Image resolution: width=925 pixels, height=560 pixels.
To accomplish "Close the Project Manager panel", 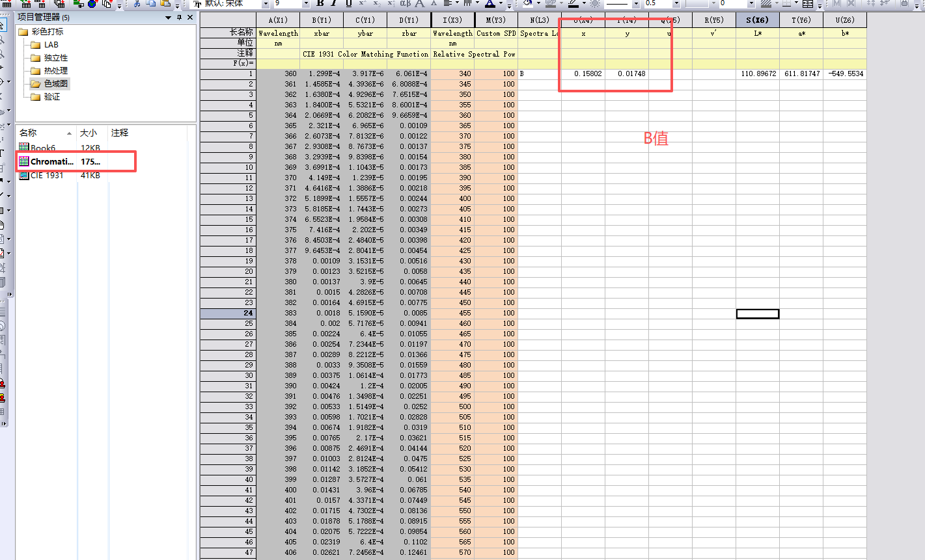I will (x=190, y=18).
